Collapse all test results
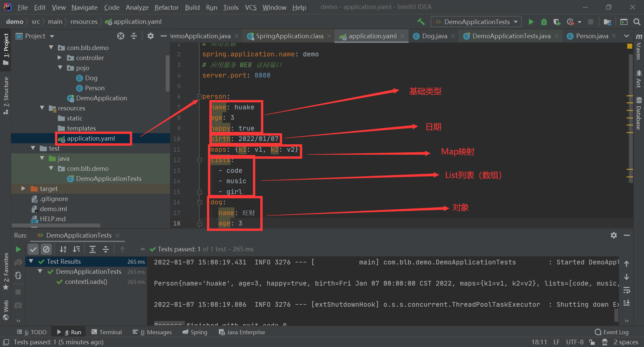Viewport: 644px width, 347px height. pos(106,249)
